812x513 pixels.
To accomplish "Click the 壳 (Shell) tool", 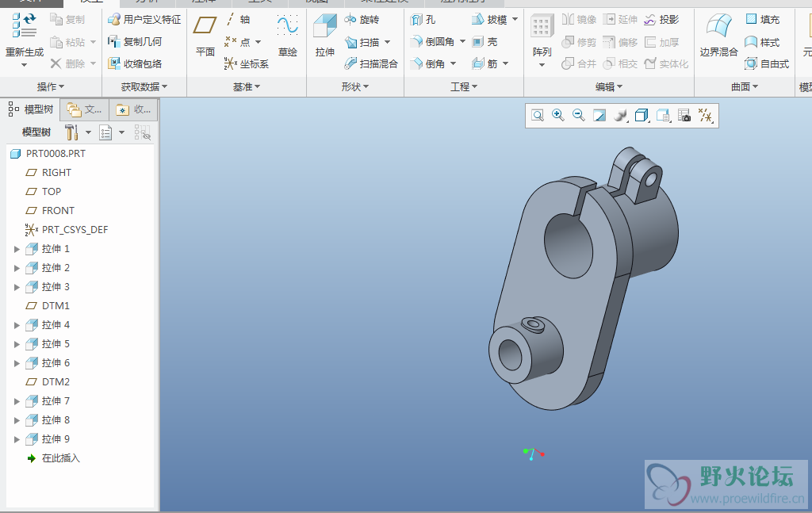I will (x=485, y=41).
